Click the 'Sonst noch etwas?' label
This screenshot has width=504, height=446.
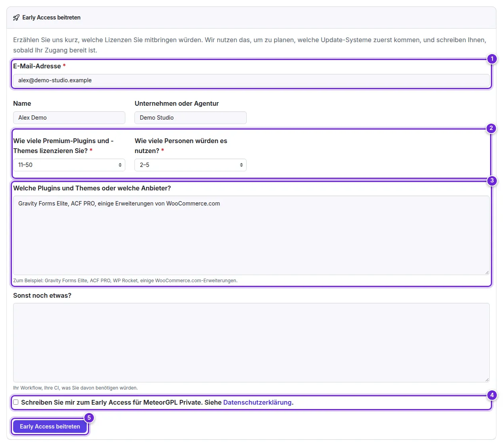click(x=42, y=295)
